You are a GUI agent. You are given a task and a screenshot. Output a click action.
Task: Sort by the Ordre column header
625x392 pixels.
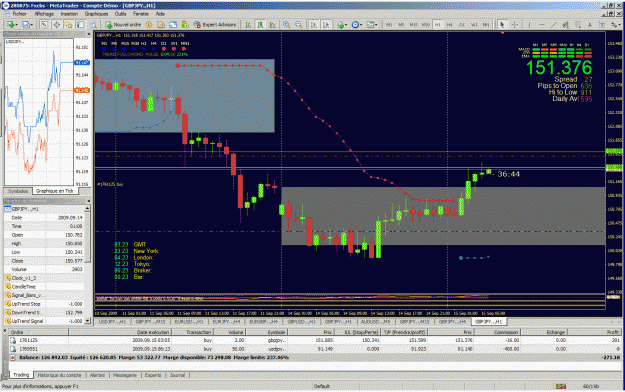39,332
